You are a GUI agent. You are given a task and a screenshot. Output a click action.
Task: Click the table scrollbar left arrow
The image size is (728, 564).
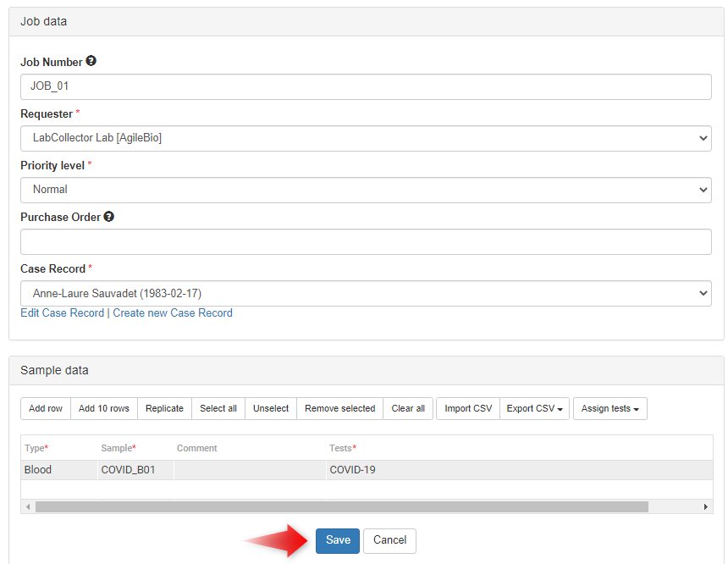click(28, 506)
